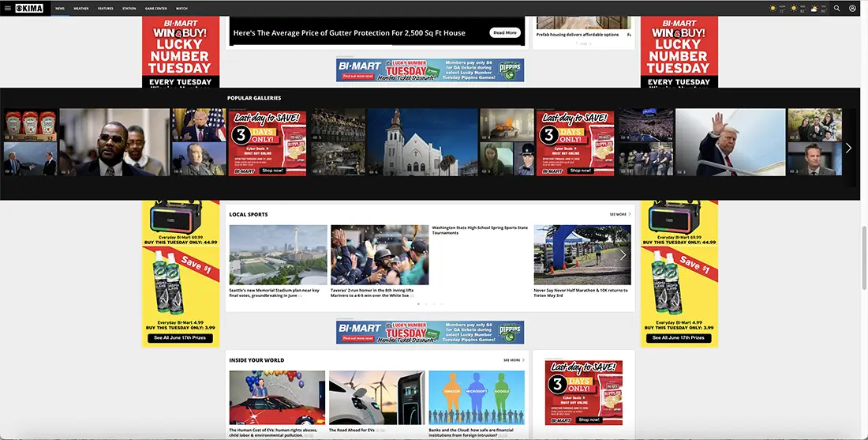Open the Game Center menu
Screen dimensions: 868x440
[156, 9]
